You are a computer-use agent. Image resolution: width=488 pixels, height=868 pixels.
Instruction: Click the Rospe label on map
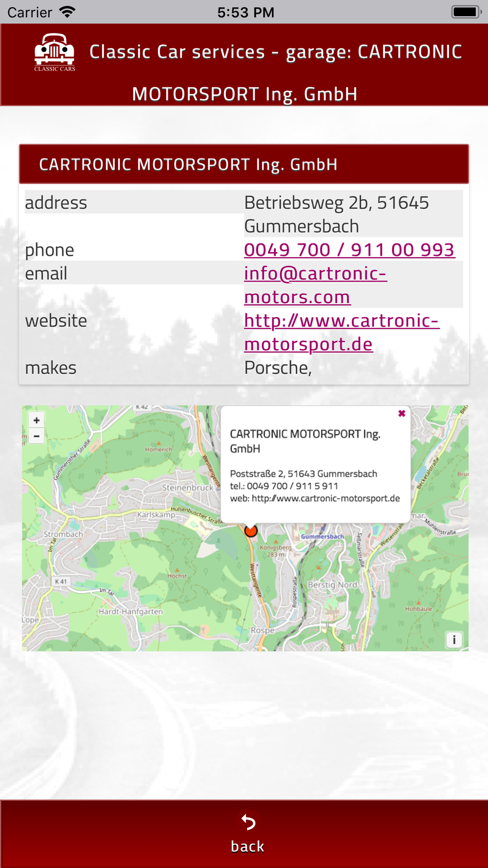tap(263, 630)
